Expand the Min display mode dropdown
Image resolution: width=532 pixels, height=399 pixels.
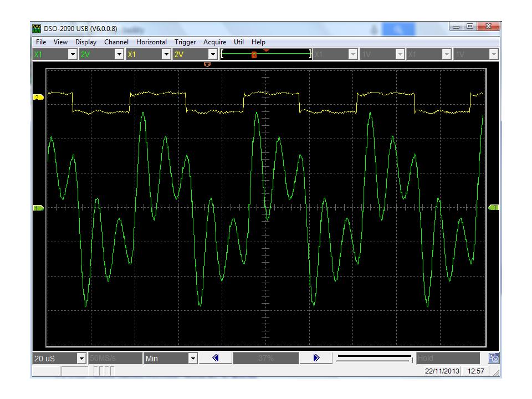coord(193,359)
